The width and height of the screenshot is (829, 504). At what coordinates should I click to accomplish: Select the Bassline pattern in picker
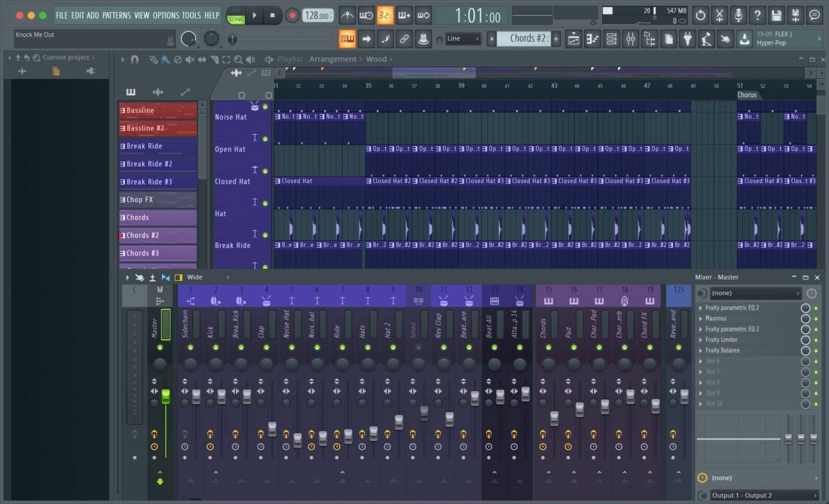click(158, 111)
